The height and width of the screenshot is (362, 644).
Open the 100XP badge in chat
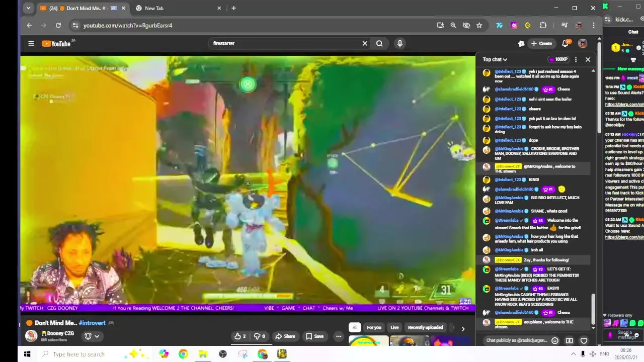coord(558,59)
